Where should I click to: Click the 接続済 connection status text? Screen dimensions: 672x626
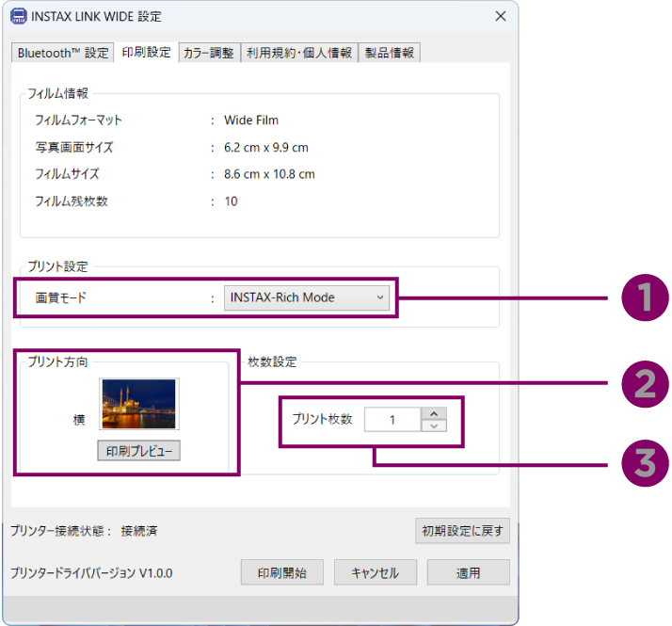(x=139, y=531)
